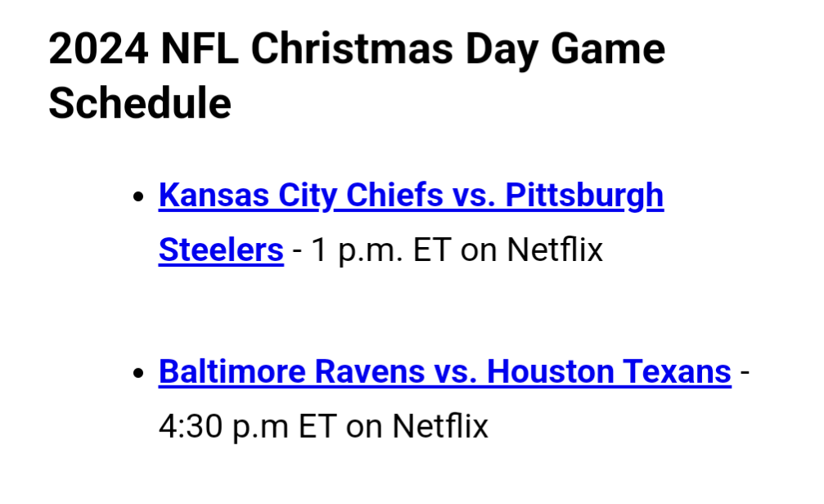The image size is (824, 504).
Task: Click "Game" in the heading title
Action: [608, 49]
